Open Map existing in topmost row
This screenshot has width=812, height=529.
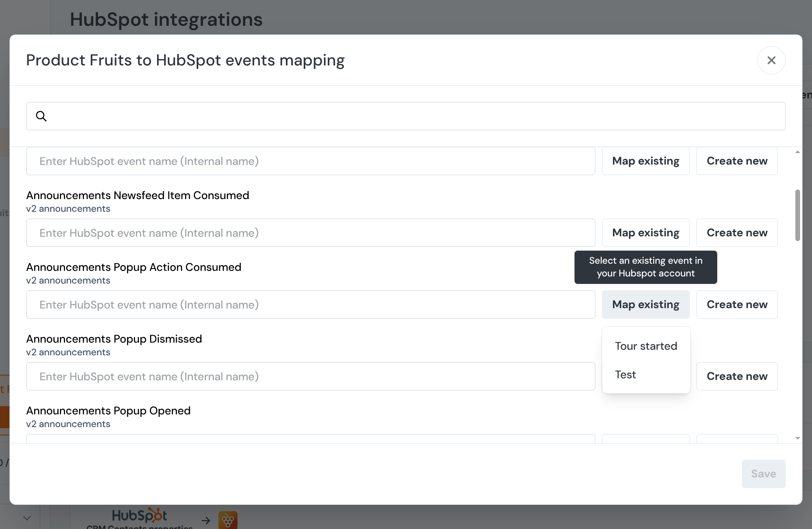click(645, 161)
